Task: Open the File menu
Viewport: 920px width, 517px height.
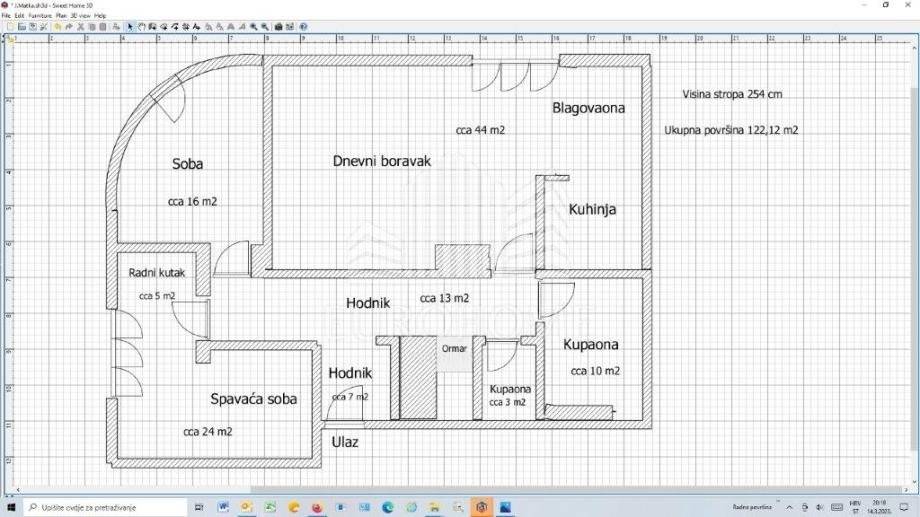Action: tap(6, 15)
